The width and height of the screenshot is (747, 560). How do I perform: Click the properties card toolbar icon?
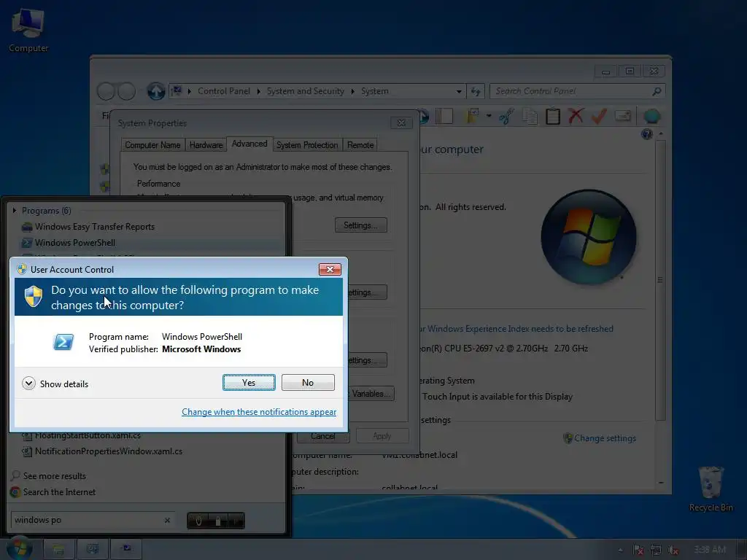pyautogui.click(x=623, y=116)
